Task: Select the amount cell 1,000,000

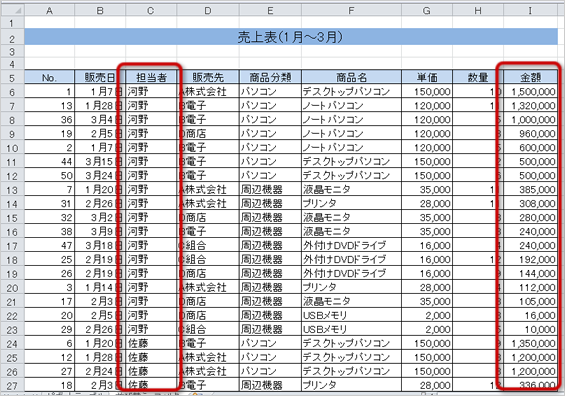Action: (x=530, y=119)
